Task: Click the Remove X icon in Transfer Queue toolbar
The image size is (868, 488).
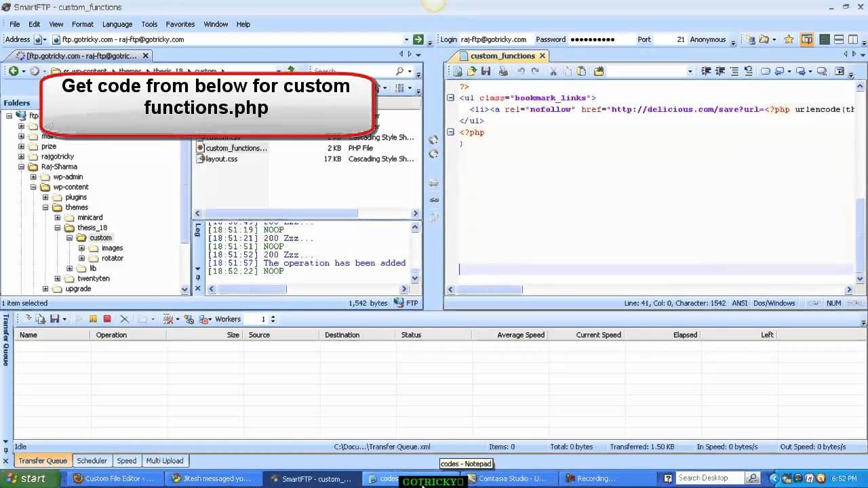Action: coord(124,319)
